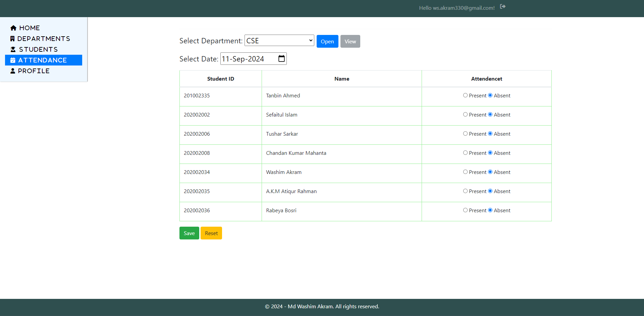
Task: Mark A.K.M Atiqur Rahman as Present
Action: click(465, 191)
